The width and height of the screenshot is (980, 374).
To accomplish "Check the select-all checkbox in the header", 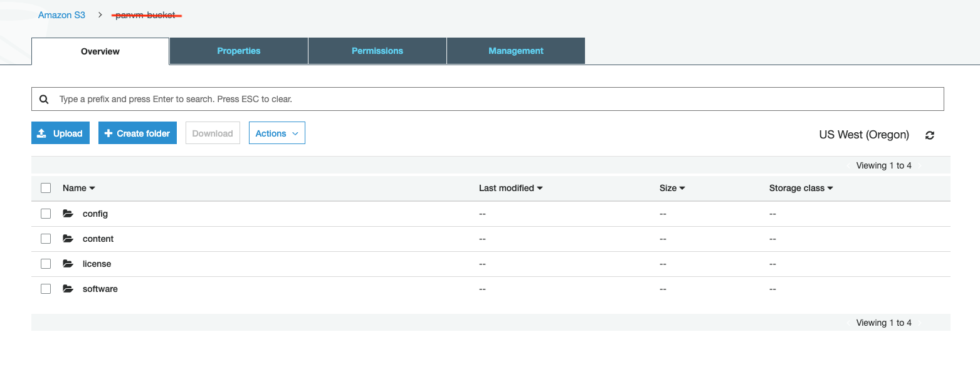I will 45,187.
